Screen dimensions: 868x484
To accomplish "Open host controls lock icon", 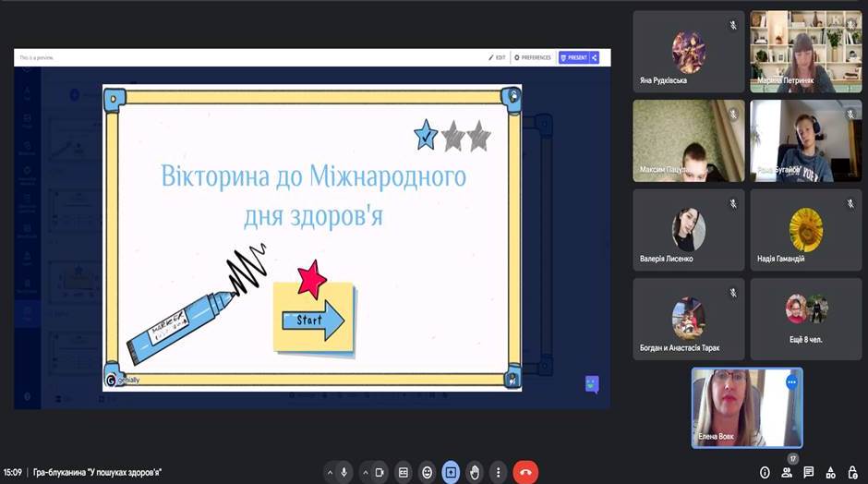I will click(852, 472).
